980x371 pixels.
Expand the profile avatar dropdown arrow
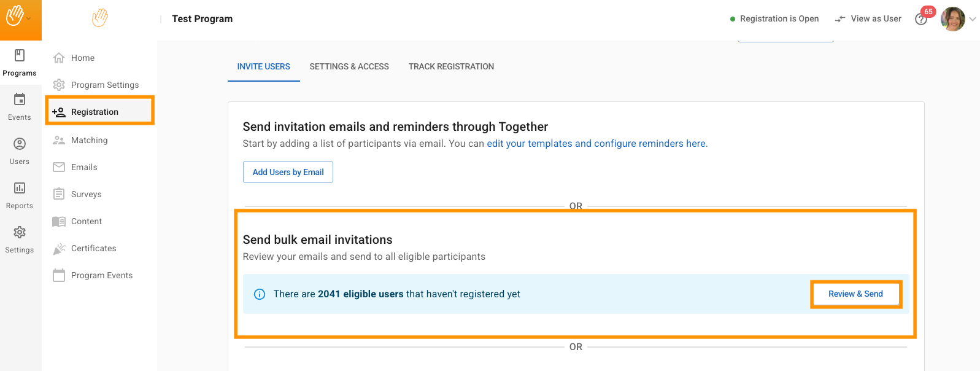[x=973, y=19]
